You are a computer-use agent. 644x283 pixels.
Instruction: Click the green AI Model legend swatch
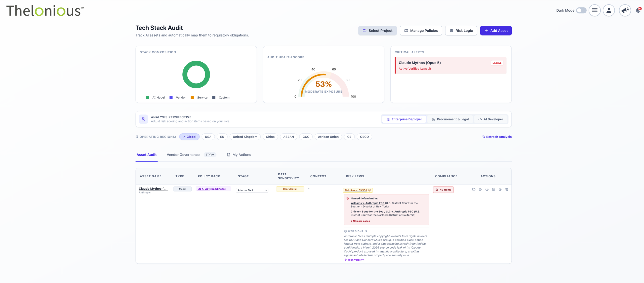coord(147,98)
